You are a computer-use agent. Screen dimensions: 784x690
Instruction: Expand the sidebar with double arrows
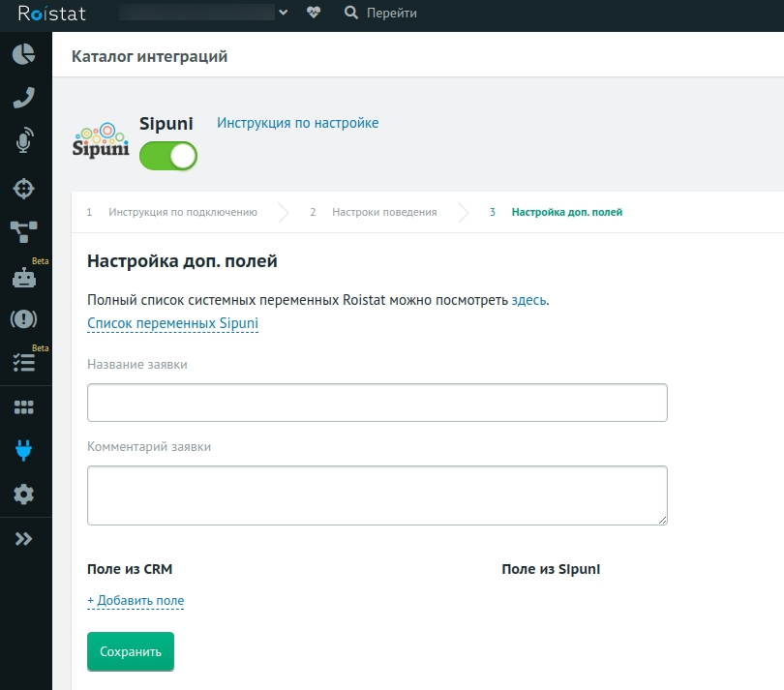point(23,538)
